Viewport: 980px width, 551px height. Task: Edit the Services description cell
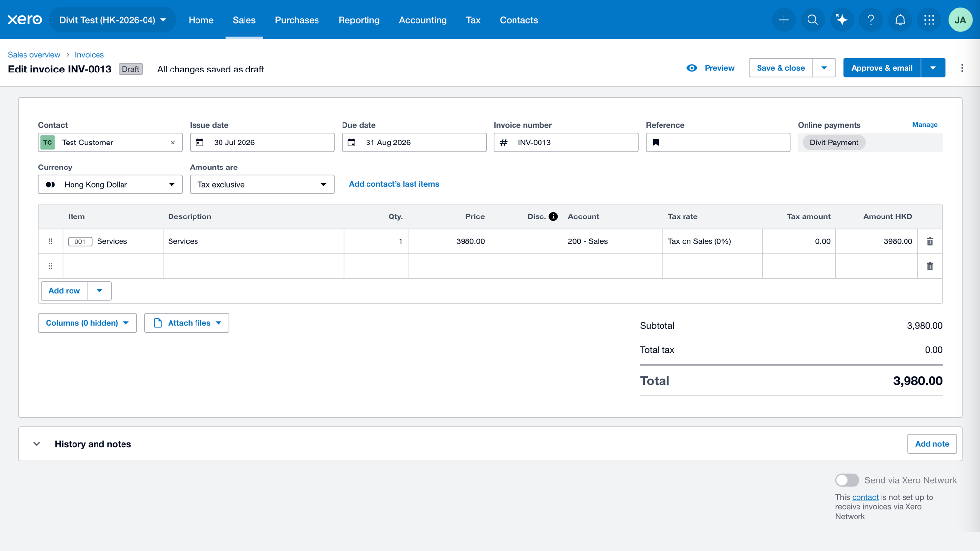[253, 241]
